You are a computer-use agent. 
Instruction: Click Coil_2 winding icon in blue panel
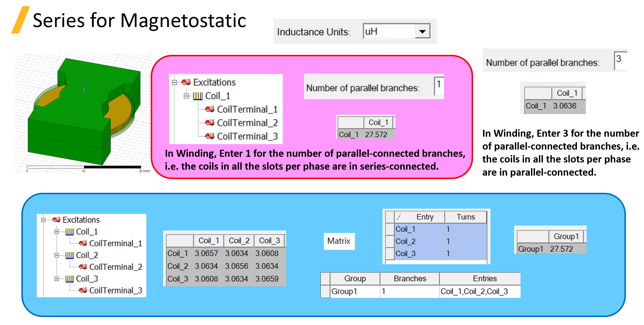(70, 255)
